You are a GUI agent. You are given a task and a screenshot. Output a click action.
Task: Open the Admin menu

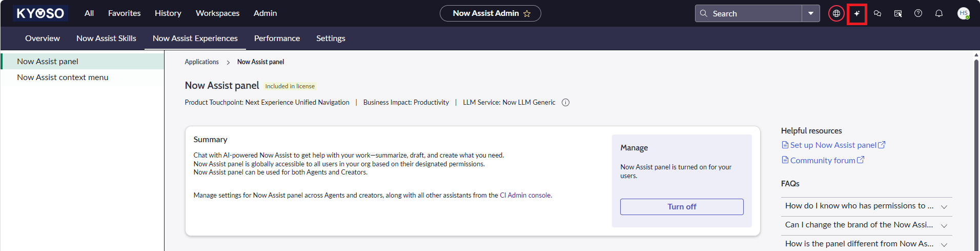coord(265,13)
